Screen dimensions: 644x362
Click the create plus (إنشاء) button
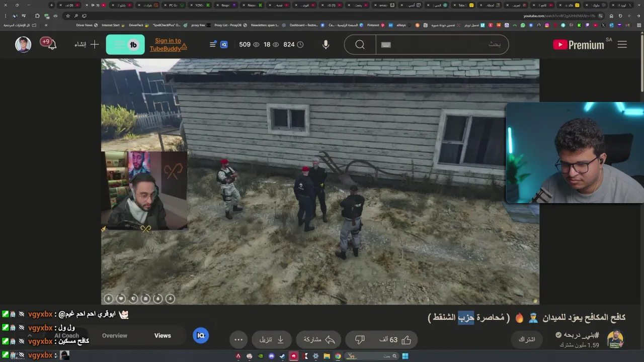87,44
